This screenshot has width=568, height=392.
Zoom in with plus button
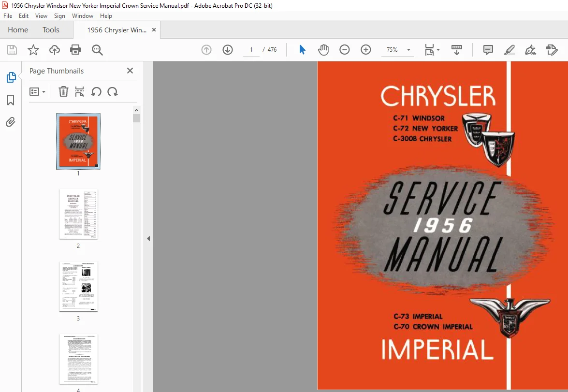[x=366, y=50]
